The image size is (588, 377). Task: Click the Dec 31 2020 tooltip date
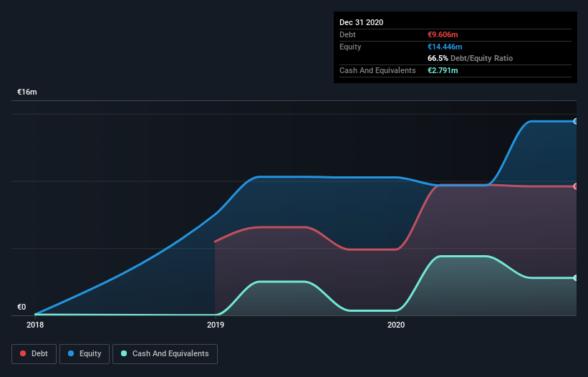(x=361, y=22)
